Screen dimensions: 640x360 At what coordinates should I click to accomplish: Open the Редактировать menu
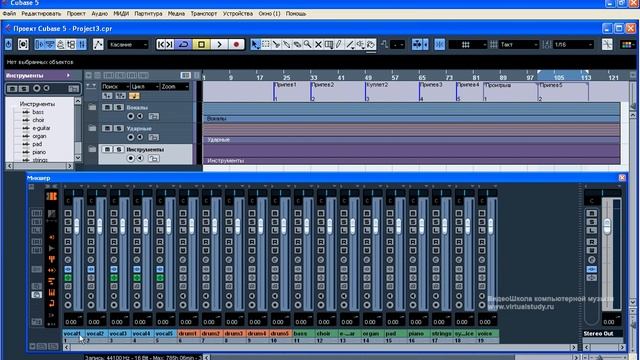point(41,13)
